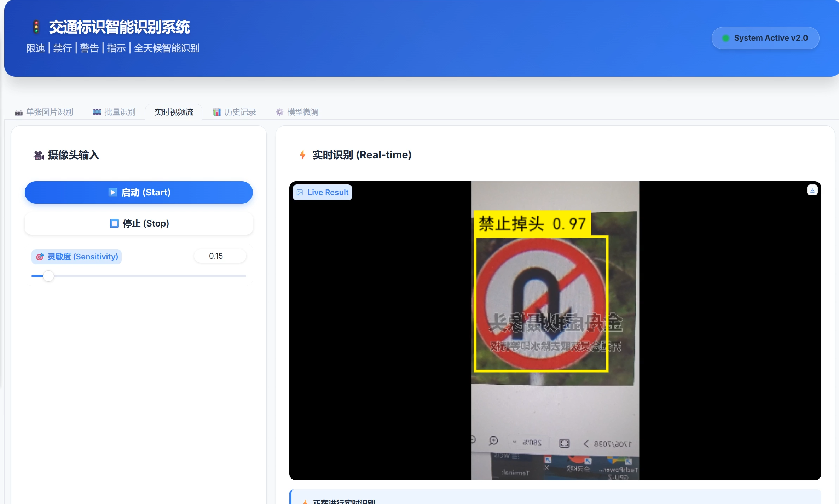Switch to the 批量识别 tab
The image size is (839, 504).
[114, 112]
